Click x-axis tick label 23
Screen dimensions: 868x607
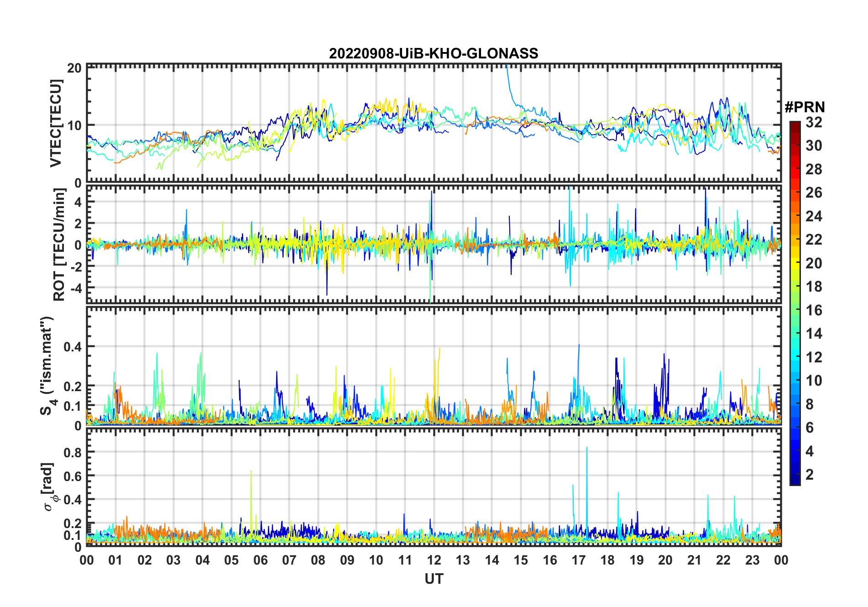pos(752,560)
